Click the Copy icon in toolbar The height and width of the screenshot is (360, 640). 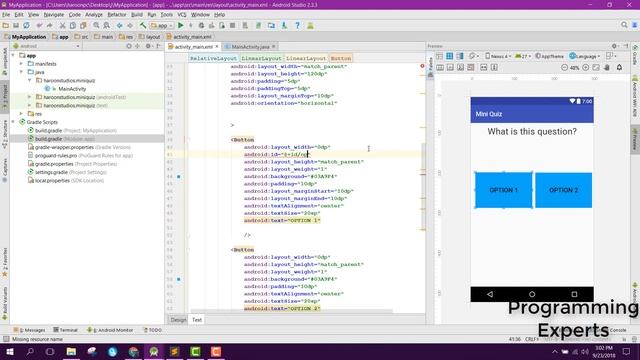(x=73, y=25)
